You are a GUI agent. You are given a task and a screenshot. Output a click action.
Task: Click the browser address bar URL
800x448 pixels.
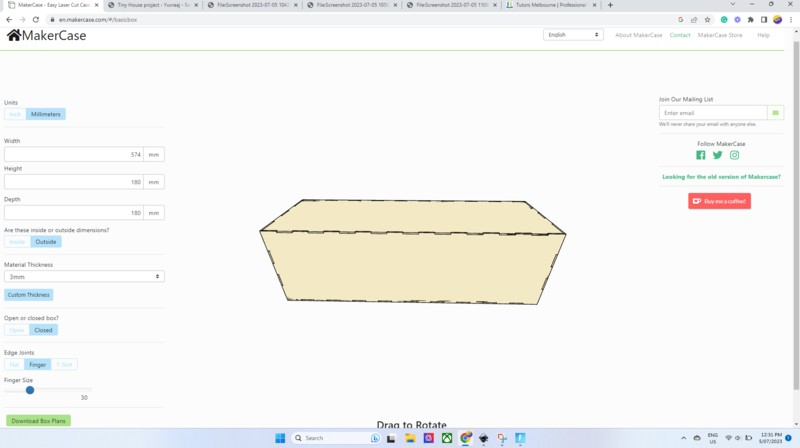click(98, 19)
